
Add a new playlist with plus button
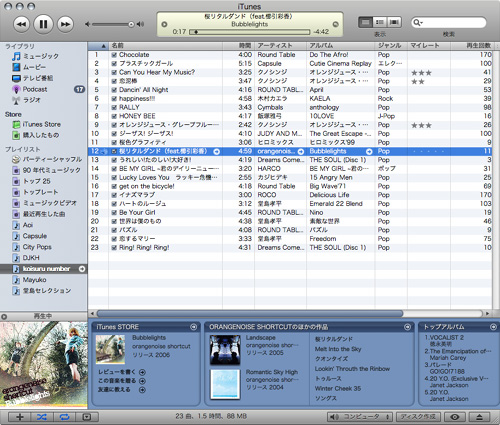[x=20, y=417]
